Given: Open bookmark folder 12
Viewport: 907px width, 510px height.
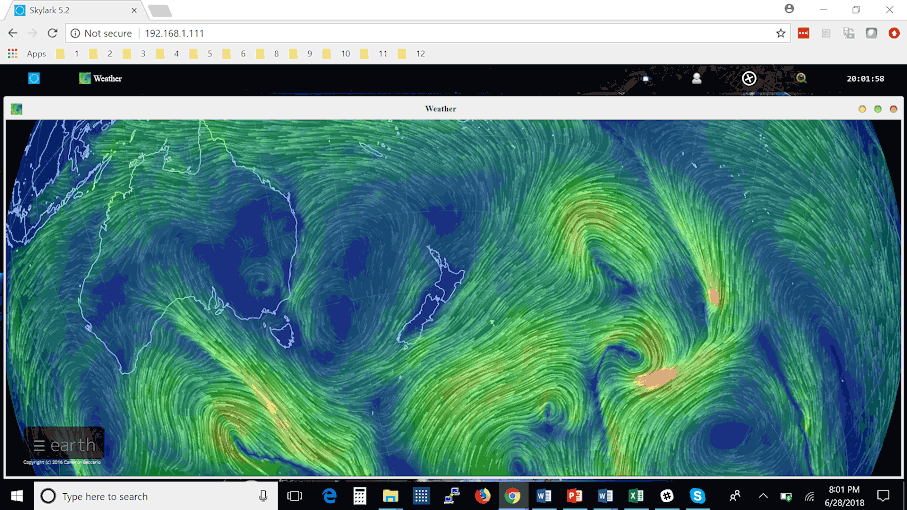Looking at the screenshot, I should (x=412, y=54).
